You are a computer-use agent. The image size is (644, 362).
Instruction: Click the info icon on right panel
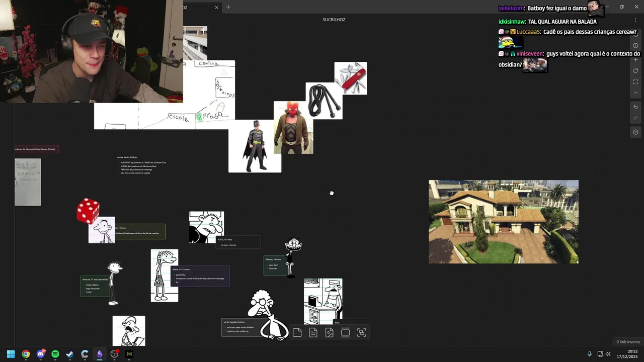(x=635, y=46)
